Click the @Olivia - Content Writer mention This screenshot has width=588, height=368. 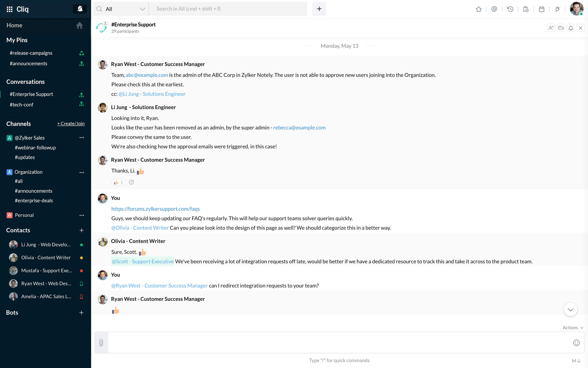[x=140, y=228]
